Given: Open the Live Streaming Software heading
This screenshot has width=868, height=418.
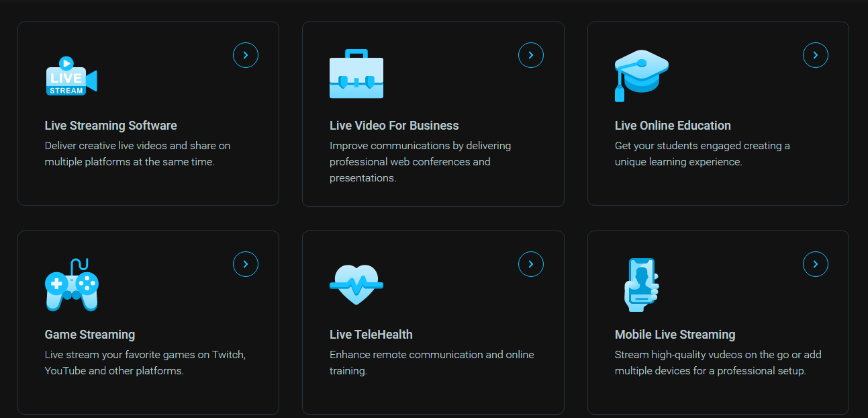Looking at the screenshot, I should [x=111, y=126].
